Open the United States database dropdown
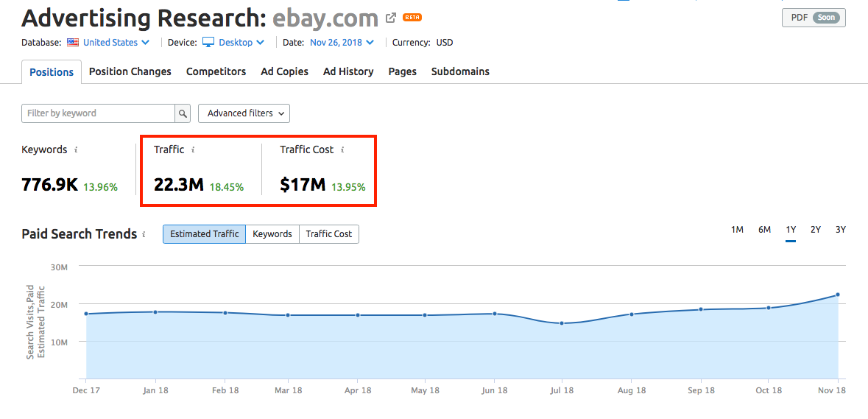 116,42
